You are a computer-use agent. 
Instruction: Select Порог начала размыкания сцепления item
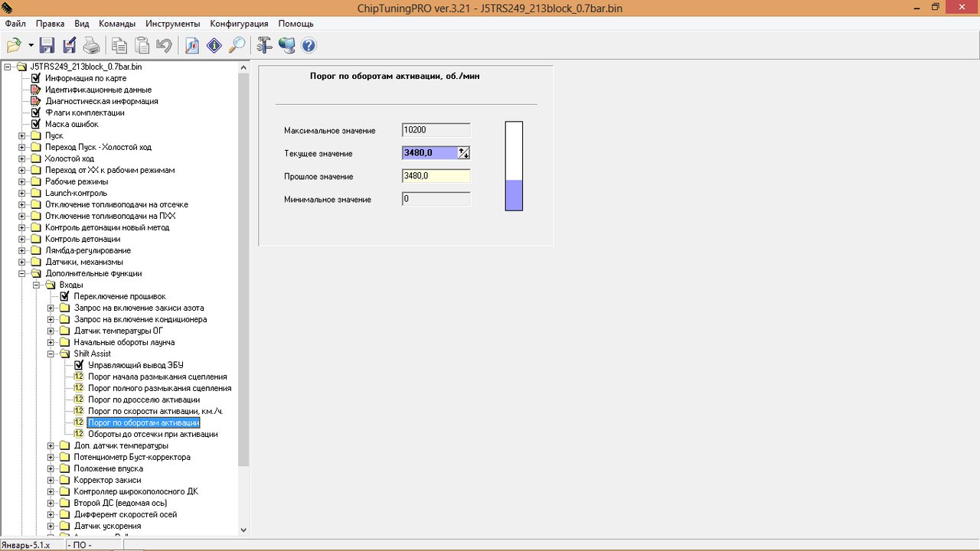(x=157, y=377)
